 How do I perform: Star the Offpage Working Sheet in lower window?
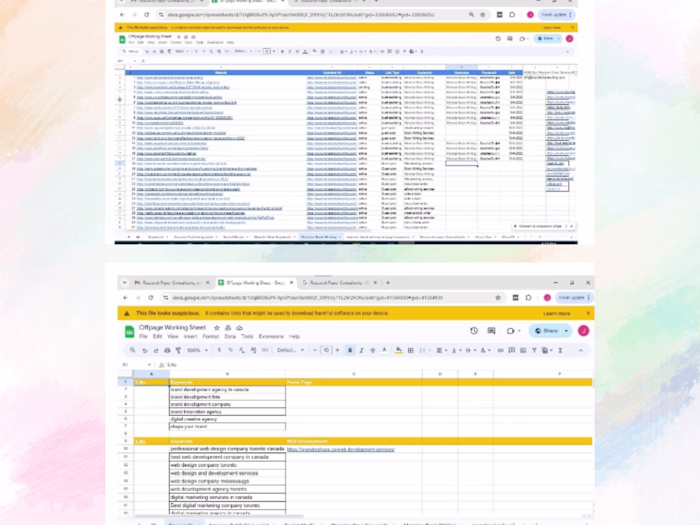pos(217,328)
